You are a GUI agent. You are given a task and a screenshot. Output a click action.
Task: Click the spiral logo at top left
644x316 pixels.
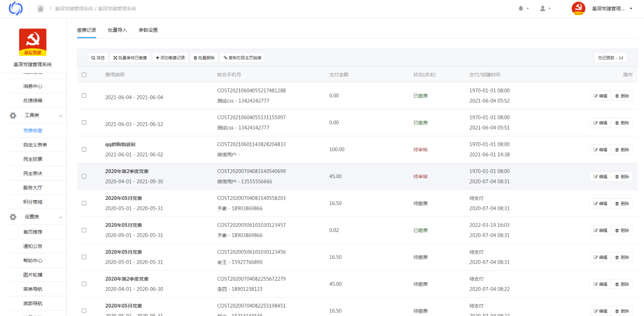pyautogui.click(x=16, y=8)
